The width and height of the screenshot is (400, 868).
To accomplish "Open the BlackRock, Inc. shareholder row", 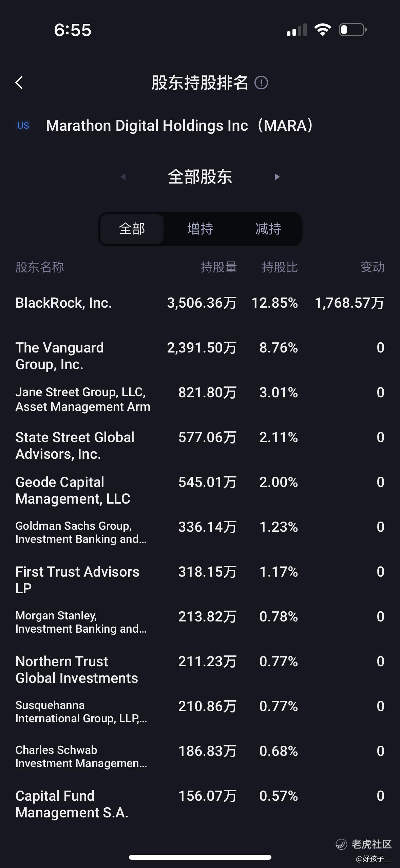I will [200, 303].
